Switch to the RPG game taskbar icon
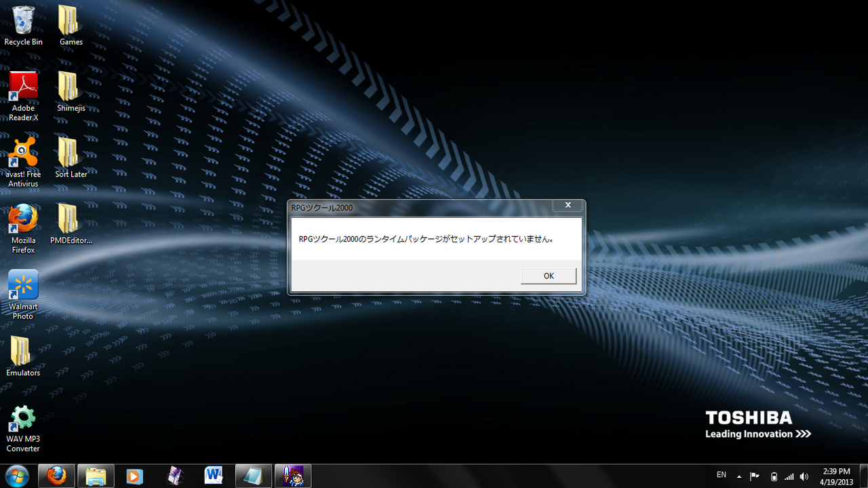Viewport: 868px width, 488px height. tap(293, 476)
